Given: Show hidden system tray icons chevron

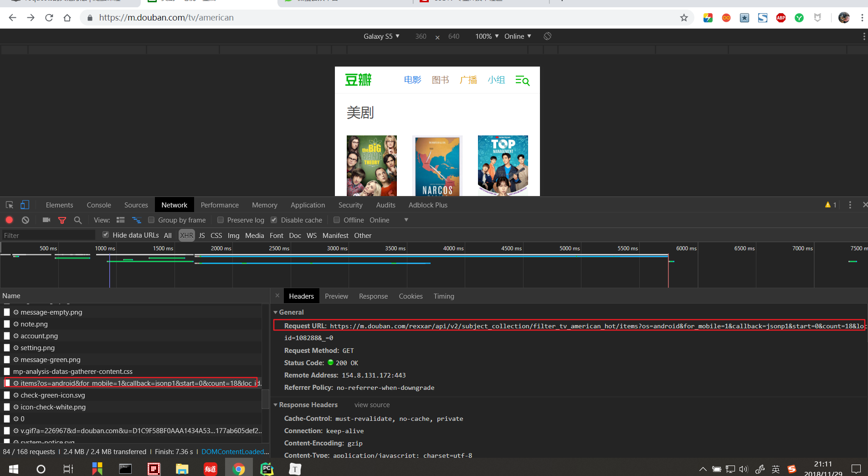Looking at the screenshot, I should click(703, 469).
